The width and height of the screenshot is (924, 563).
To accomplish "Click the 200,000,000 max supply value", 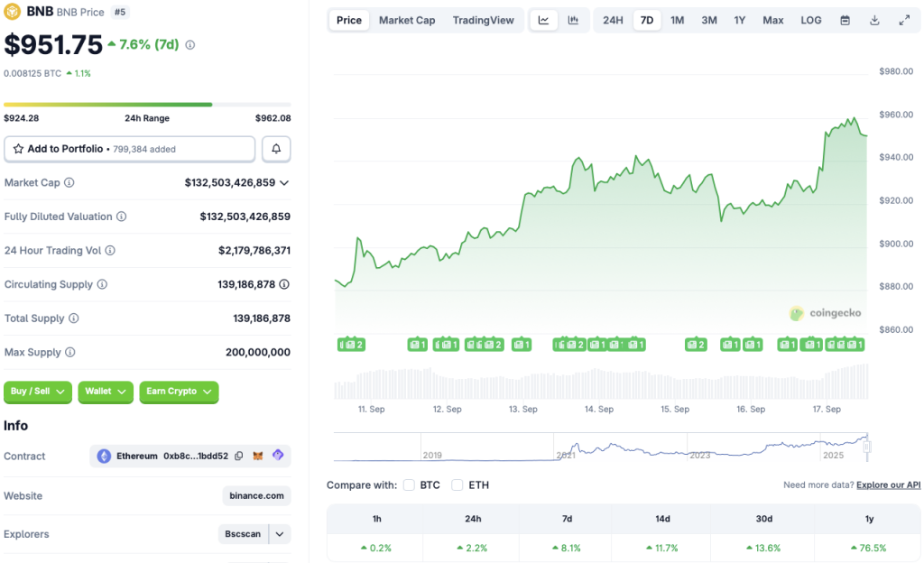I will (x=257, y=352).
